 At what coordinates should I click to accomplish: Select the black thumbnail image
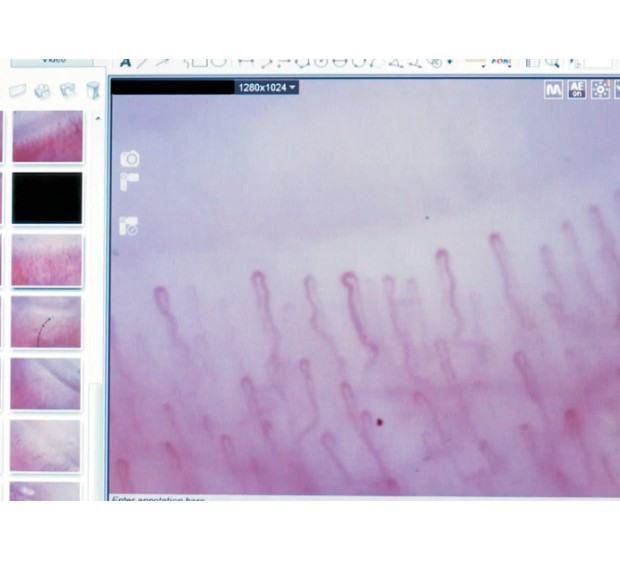click(47, 198)
